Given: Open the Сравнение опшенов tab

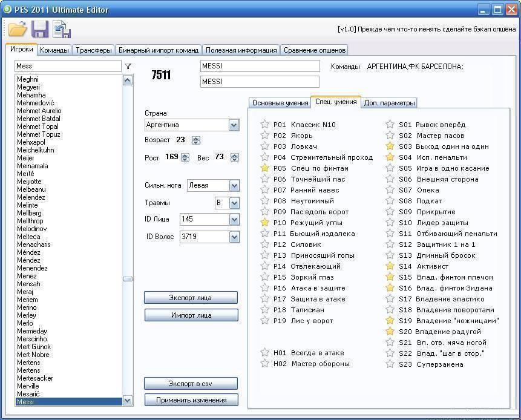Looking at the screenshot, I should pyautogui.click(x=314, y=50).
